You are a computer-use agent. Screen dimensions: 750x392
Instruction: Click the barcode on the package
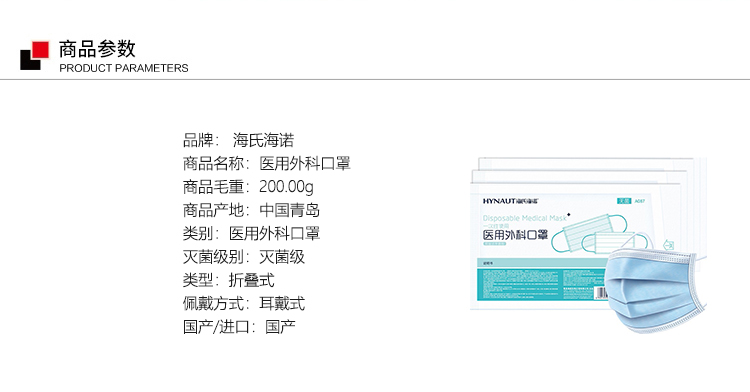click(x=600, y=293)
